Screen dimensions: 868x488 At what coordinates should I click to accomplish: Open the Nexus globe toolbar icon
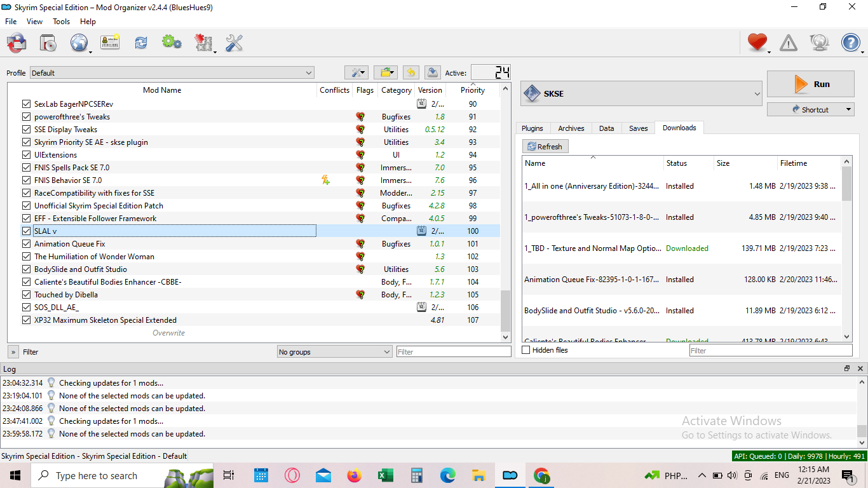(x=79, y=43)
